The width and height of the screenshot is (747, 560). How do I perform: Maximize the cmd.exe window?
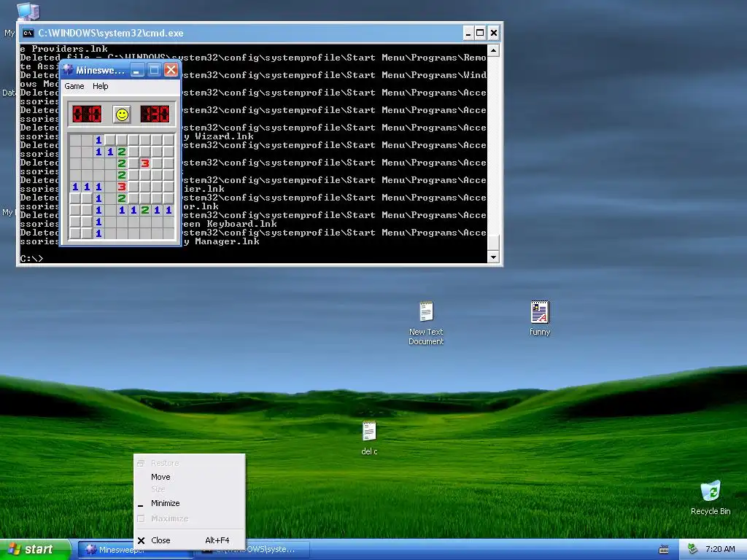480,33
